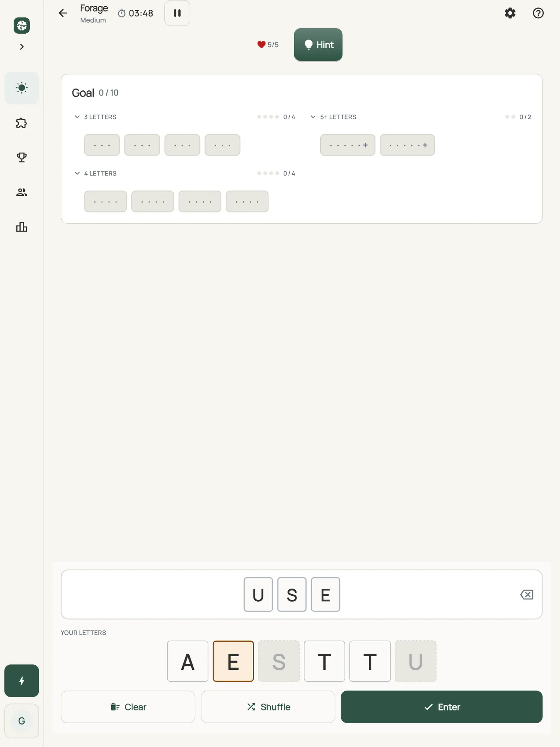
Task: Click the E tile in the word entry
Action: point(326,595)
